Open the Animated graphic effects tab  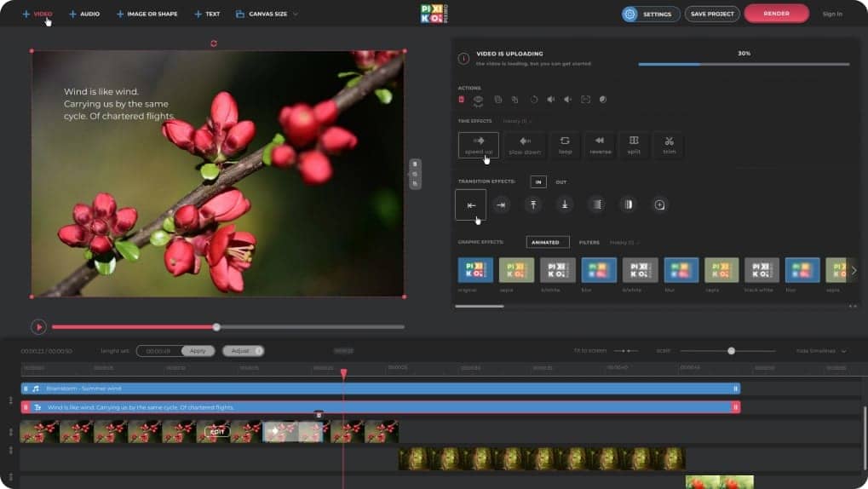click(x=547, y=242)
